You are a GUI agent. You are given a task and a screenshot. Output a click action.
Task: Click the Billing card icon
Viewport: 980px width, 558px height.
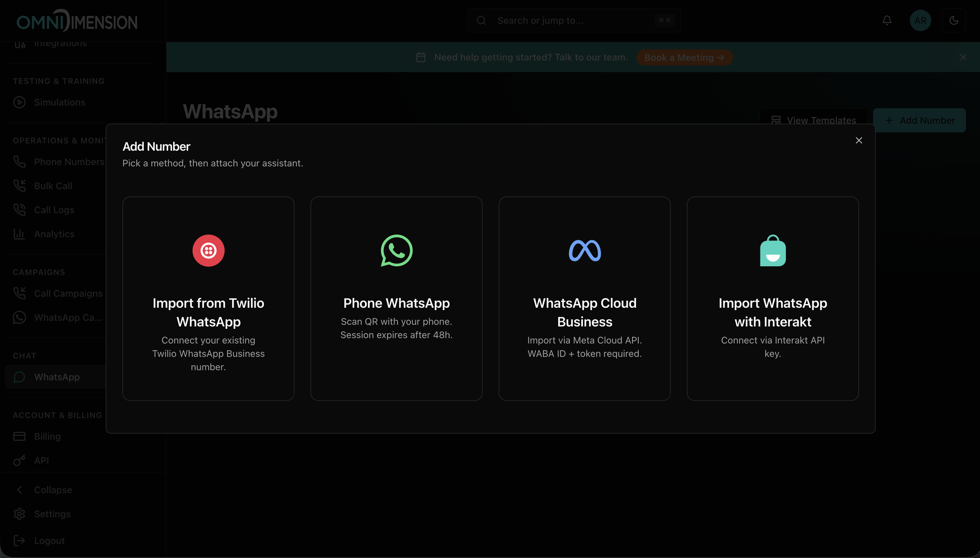[x=19, y=436]
